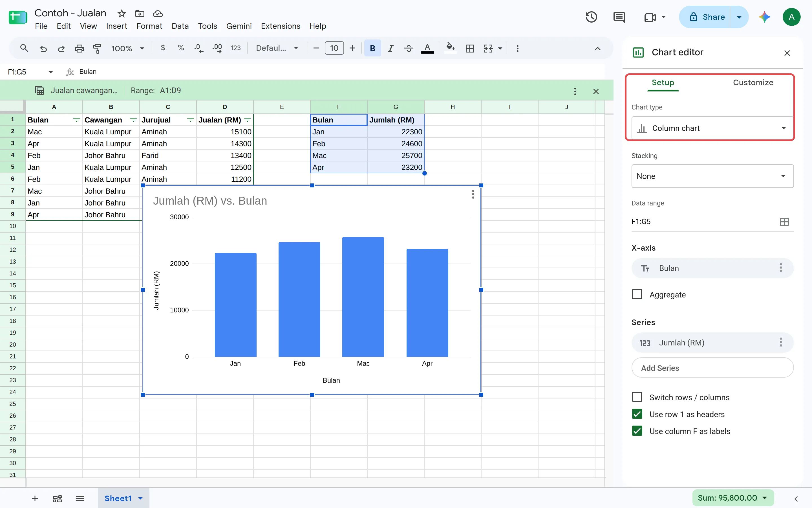Decrease font size minus button
Image resolution: width=812 pixels, height=508 pixels.
316,48
